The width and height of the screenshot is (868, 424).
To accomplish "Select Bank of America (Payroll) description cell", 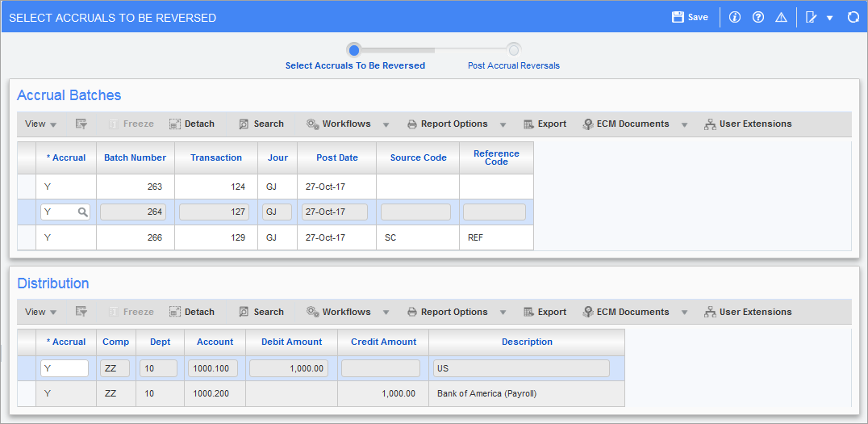I will (x=527, y=394).
